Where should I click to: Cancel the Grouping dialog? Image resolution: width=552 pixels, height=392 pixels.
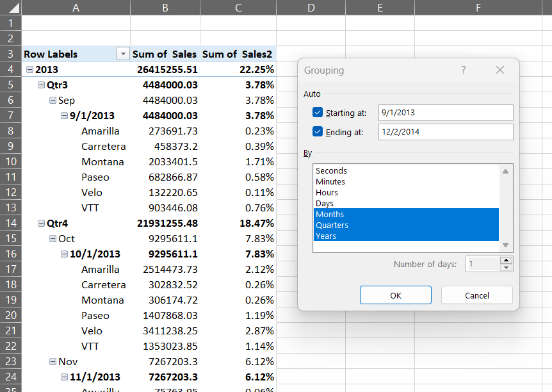tap(476, 295)
